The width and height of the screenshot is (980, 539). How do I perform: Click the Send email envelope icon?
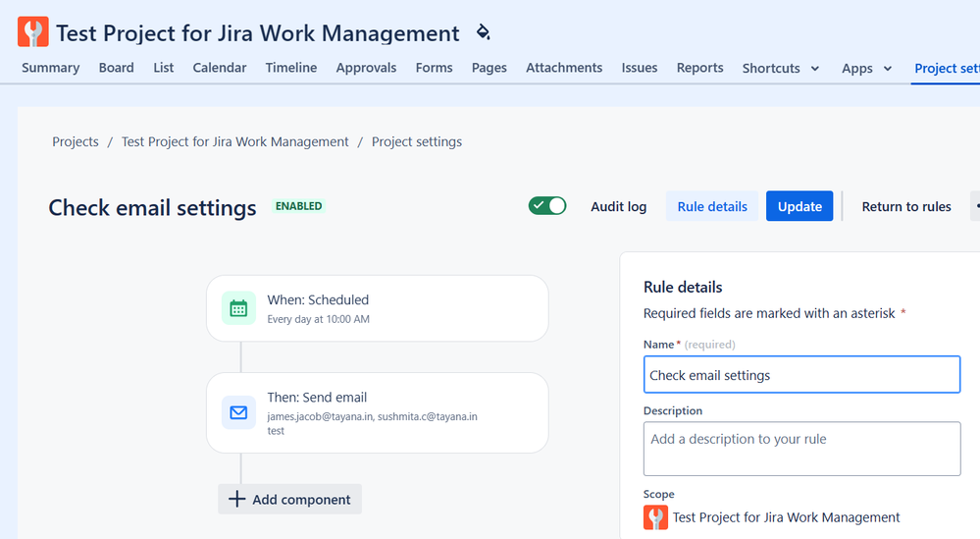click(238, 412)
